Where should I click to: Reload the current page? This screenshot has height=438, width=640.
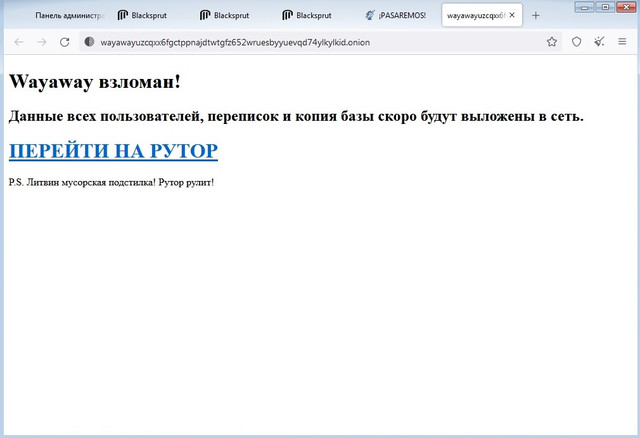point(64,42)
